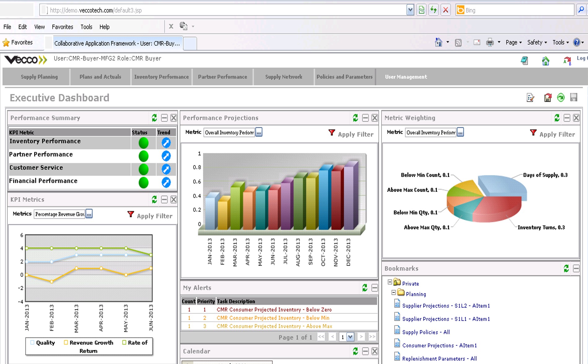The width and height of the screenshot is (588, 364).
Task: Open the book help icon in header
Action: tap(525, 61)
